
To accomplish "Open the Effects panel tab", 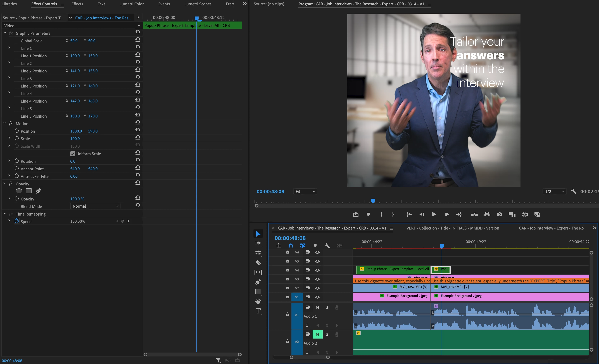I will click(x=77, y=4).
